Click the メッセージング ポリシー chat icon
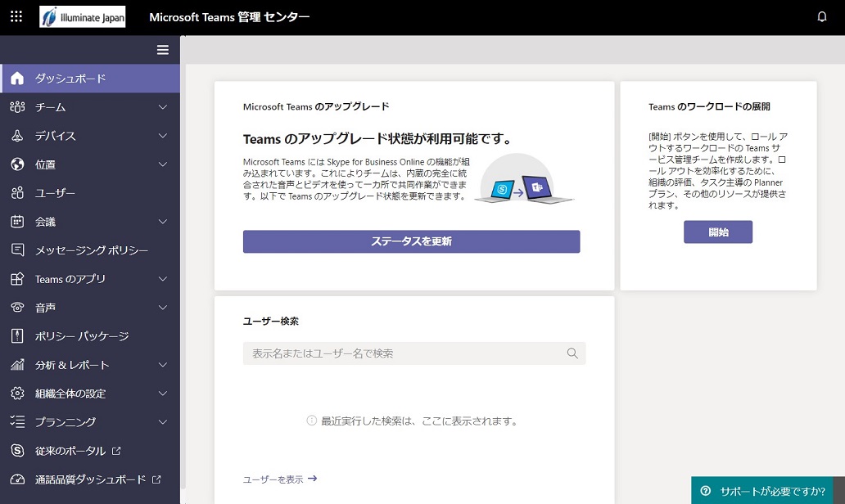The width and height of the screenshot is (845, 504). 17,250
